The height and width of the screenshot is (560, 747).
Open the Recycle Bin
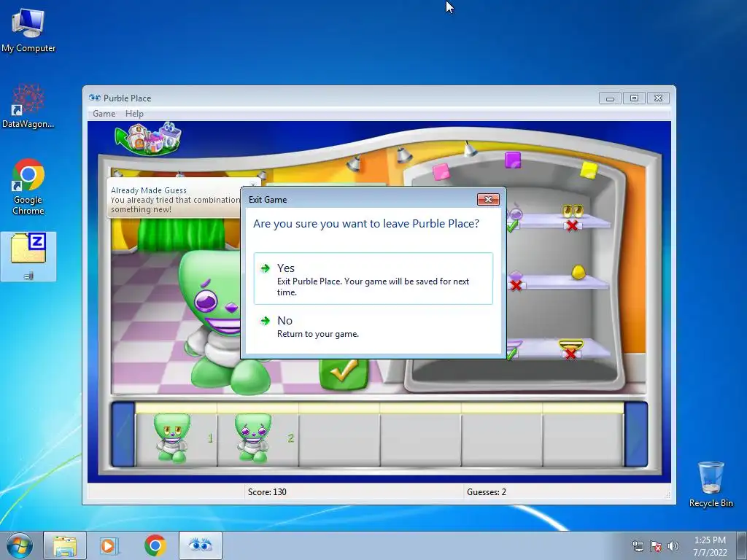[711, 484]
